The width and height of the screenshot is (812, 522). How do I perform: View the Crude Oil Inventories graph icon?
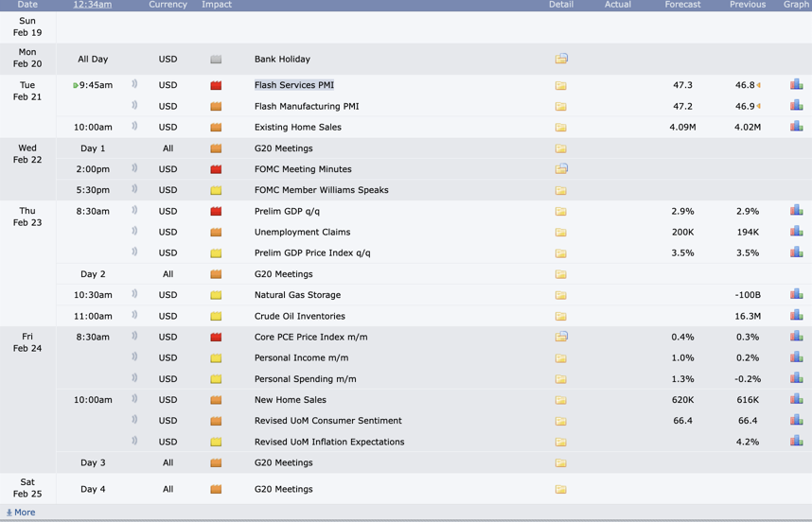[x=796, y=316]
